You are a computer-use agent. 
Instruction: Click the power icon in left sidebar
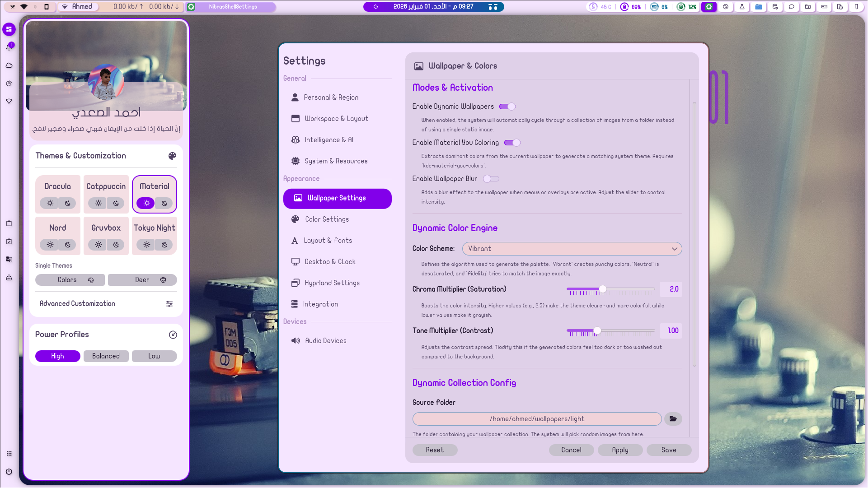(9, 471)
